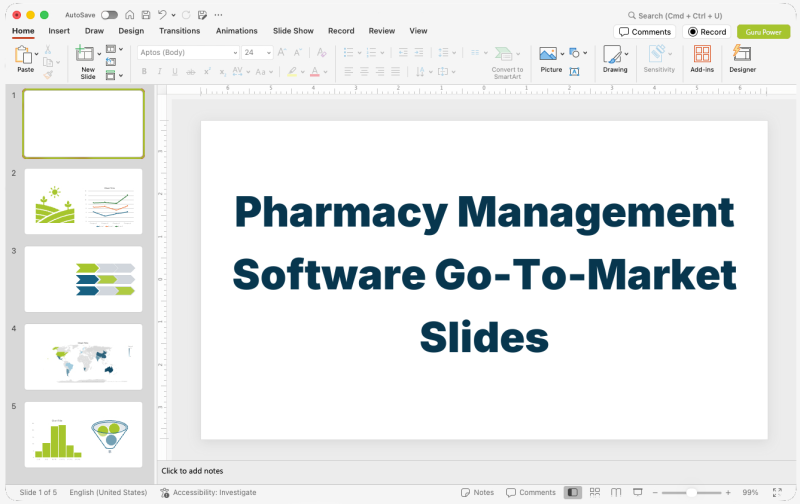The width and height of the screenshot is (800, 504).
Task: Click the text highlight color swatch
Action: (x=292, y=72)
